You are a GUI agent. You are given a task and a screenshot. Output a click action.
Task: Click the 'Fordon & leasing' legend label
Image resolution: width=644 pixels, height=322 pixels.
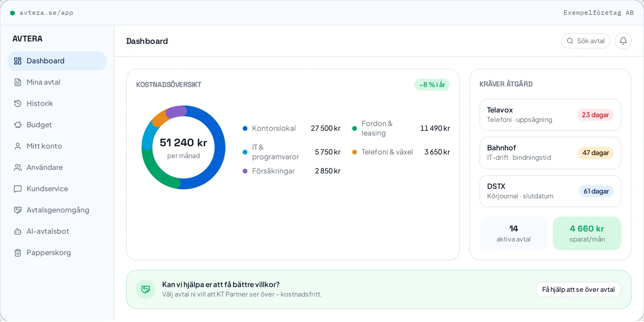[x=377, y=128]
